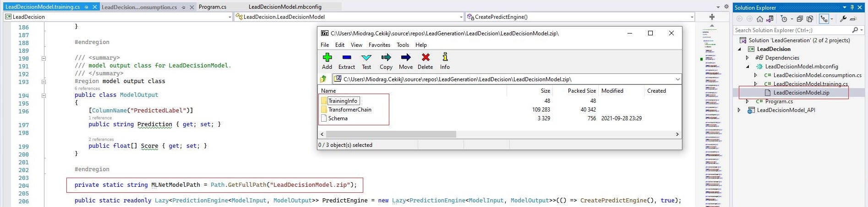Switch to the Program.cs tab
This screenshot has height=207, width=868.
point(213,7)
